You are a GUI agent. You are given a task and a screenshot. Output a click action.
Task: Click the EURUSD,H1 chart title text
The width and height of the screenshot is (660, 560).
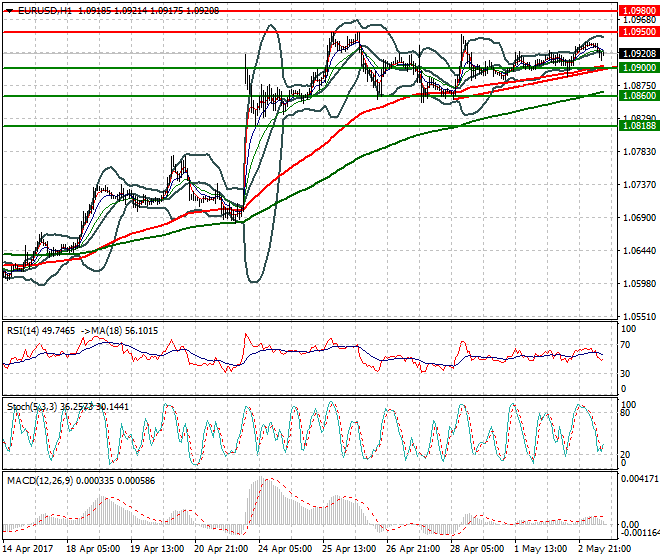[x=45, y=11]
